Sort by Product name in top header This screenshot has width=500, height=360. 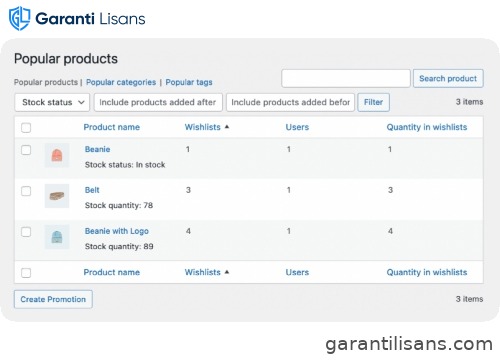(112, 127)
